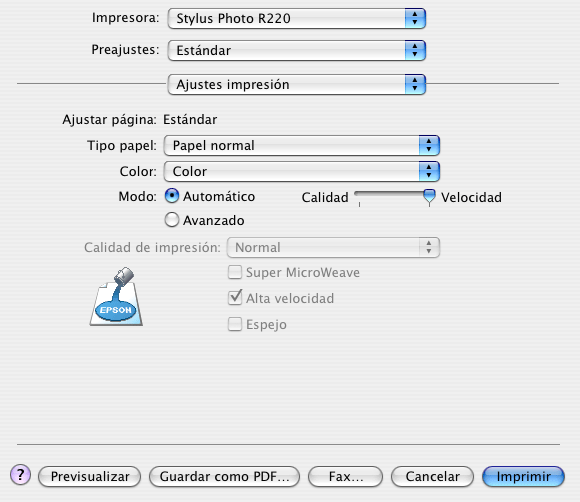Click arrows on Calidad de impresión popup
This screenshot has height=502, width=580.
(429, 247)
